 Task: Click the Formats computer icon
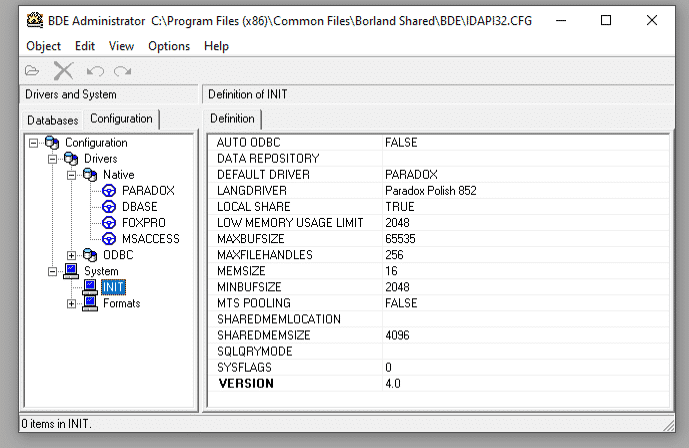pyautogui.click(x=90, y=303)
